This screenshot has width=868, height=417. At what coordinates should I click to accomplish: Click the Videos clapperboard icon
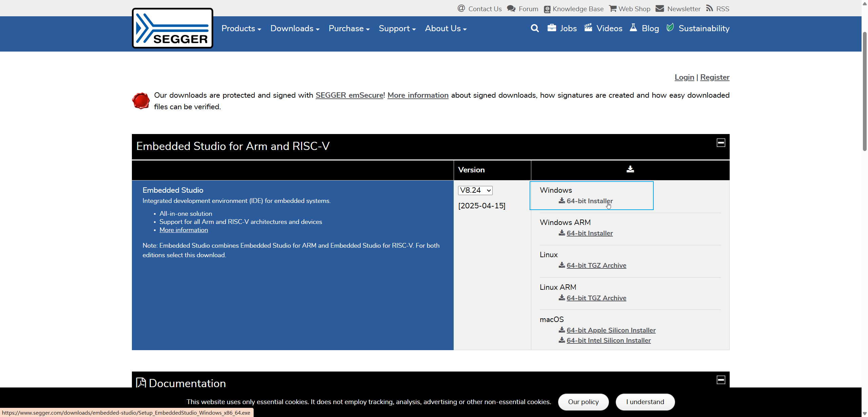pos(588,27)
